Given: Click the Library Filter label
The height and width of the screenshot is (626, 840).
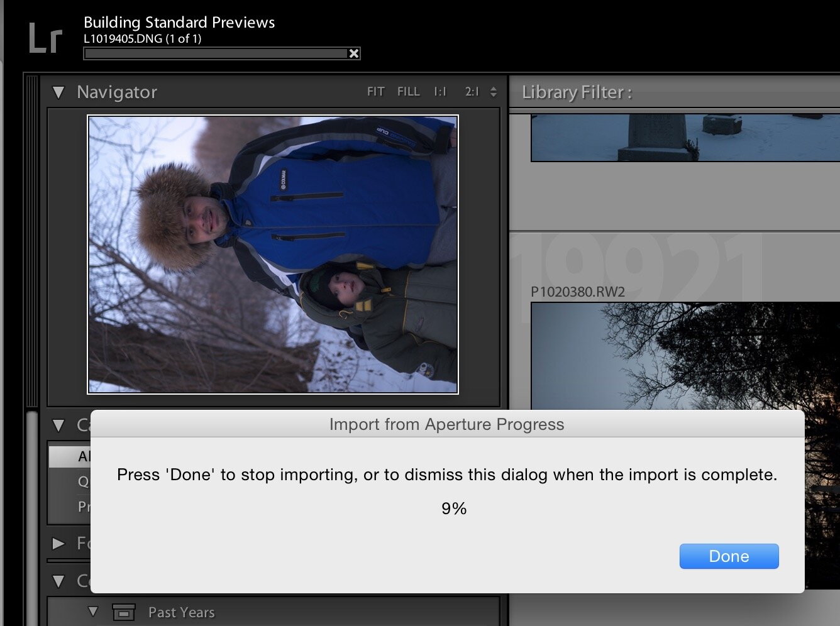Looking at the screenshot, I should 577,92.
